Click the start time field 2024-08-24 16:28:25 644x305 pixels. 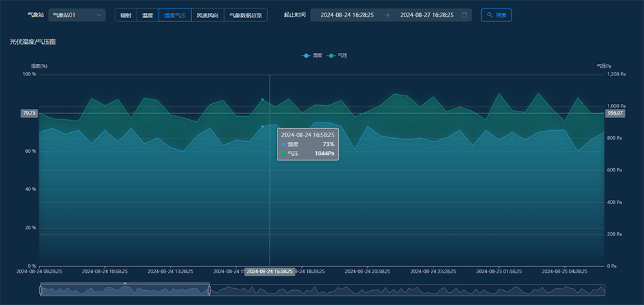[x=347, y=15]
